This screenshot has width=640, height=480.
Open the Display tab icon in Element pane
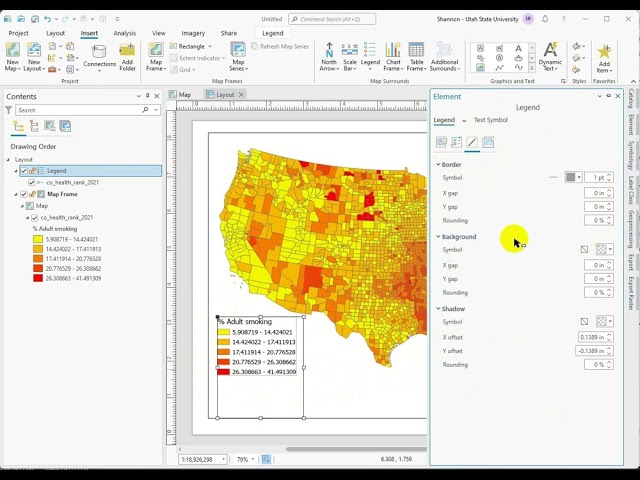472,142
